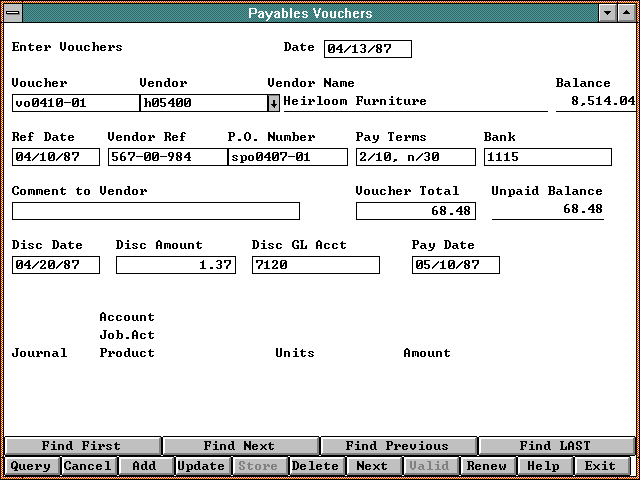The width and height of the screenshot is (640, 480).
Task: Click the Comment to Vendor field
Action: (155, 211)
